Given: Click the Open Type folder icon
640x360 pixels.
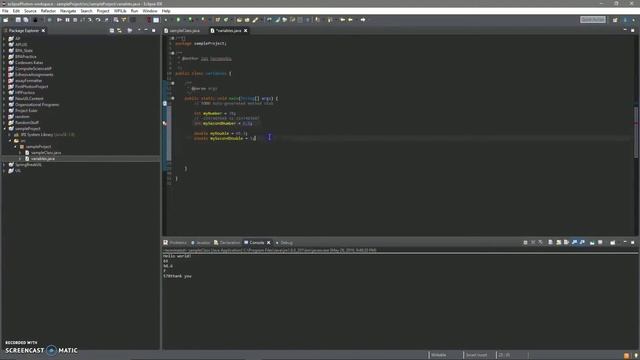Looking at the screenshot, I should pyautogui.click(x=239, y=20).
